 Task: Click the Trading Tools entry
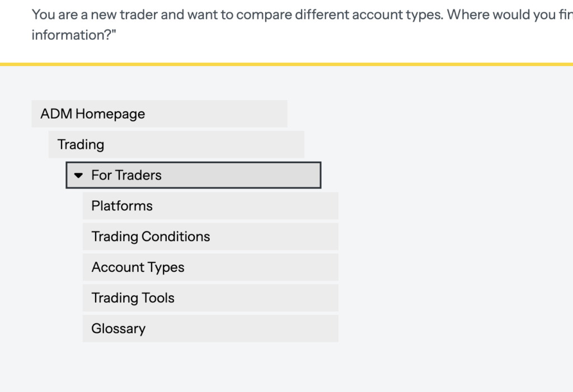click(x=133, y=298)
